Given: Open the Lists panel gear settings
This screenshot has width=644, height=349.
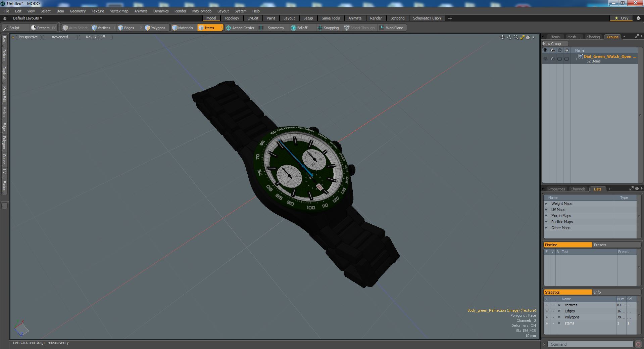Looking at the screenshot, I should tap(637, 189).
